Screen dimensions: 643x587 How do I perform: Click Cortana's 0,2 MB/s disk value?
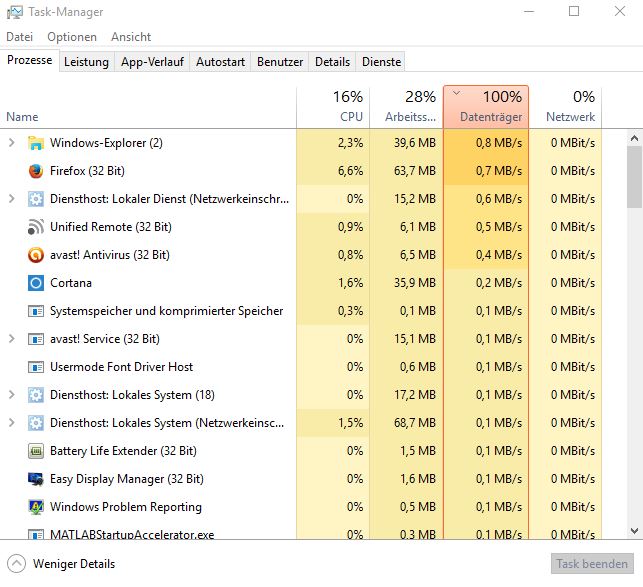click(499, 283)
